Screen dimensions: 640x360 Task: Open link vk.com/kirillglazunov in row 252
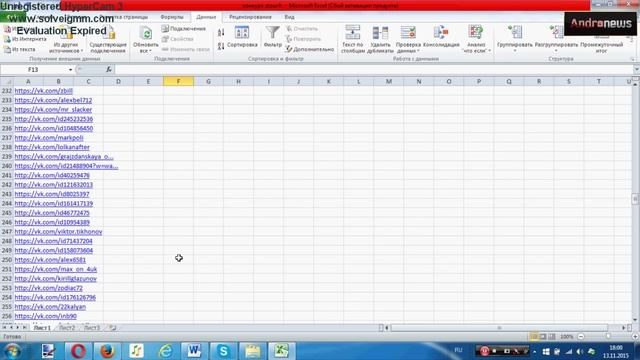coord(56,278)
